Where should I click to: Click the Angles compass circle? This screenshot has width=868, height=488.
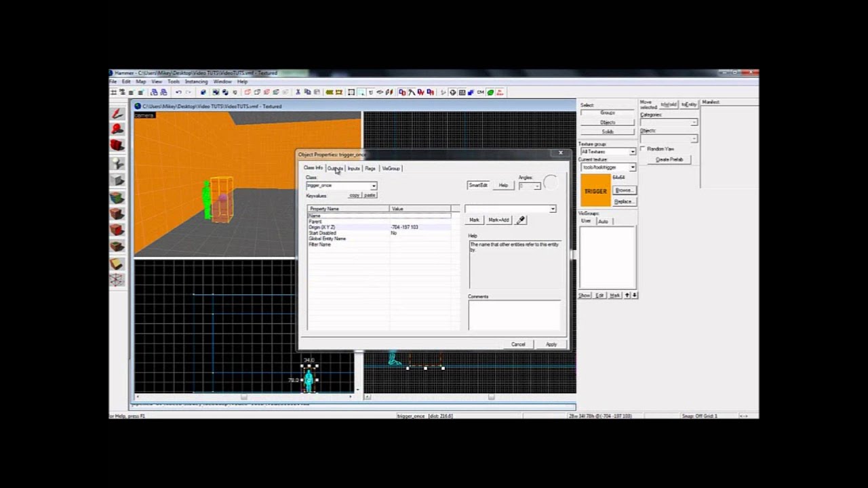point(551,182)
